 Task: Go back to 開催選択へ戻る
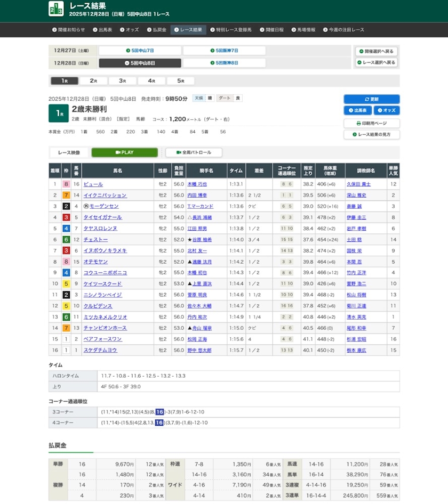click(376, 52)
